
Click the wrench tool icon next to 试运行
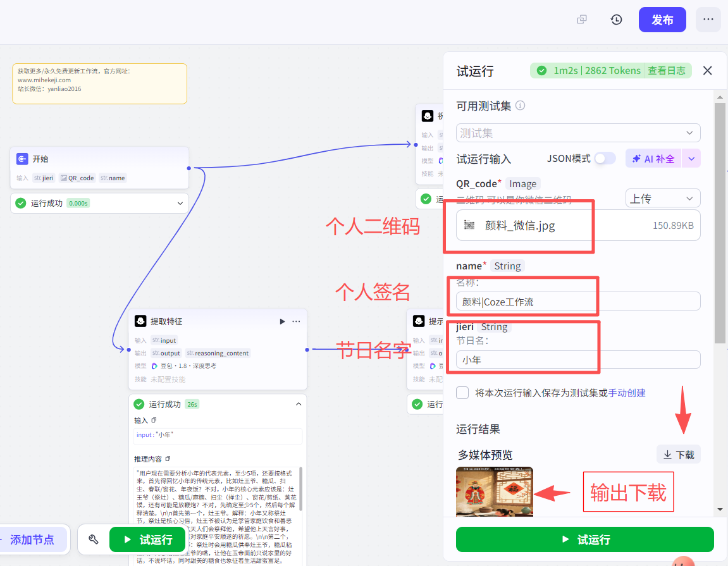coord(94,539)
